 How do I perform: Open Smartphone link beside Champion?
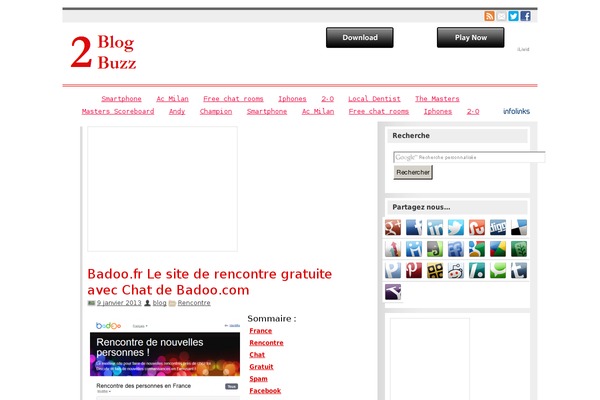pos(267,111)
